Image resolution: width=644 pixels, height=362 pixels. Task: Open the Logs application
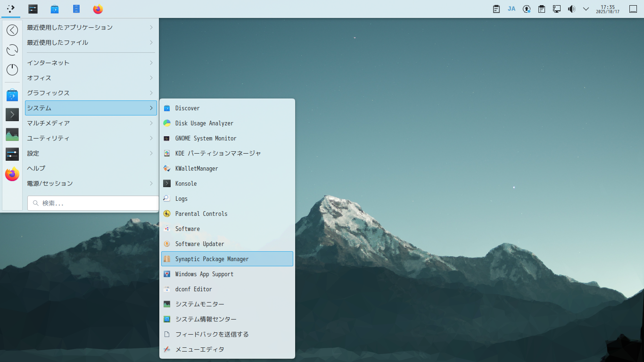[227, 199]
